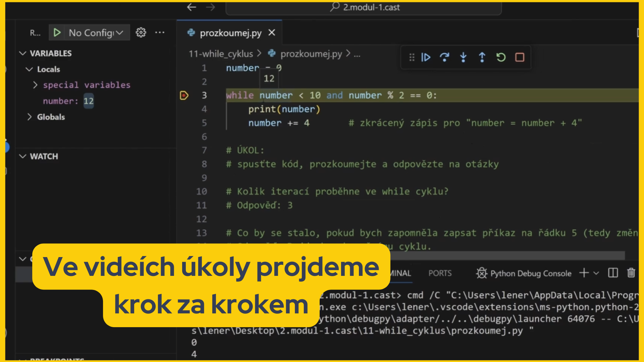This screenshot has height=362, width=644.
Task: Split the terminal panel
Action: pos(613,273)
